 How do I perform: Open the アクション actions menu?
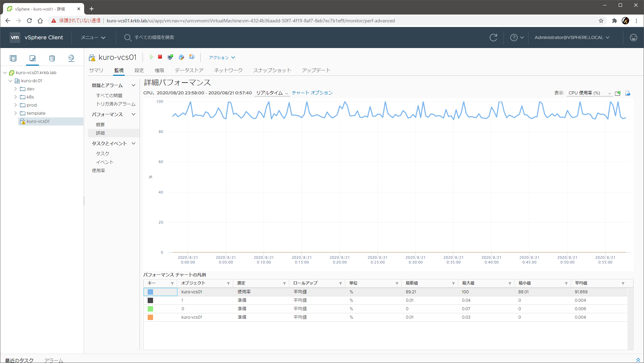(x=222, y=58)
